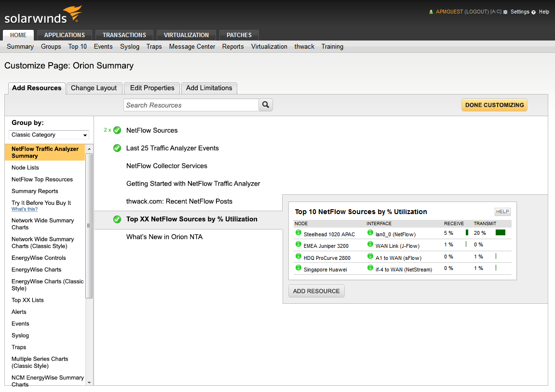Viewport: 555px width, 392px height.
Task: Click green checkmark beside Top XX NetFlow Sources
Action: [117, 219]
